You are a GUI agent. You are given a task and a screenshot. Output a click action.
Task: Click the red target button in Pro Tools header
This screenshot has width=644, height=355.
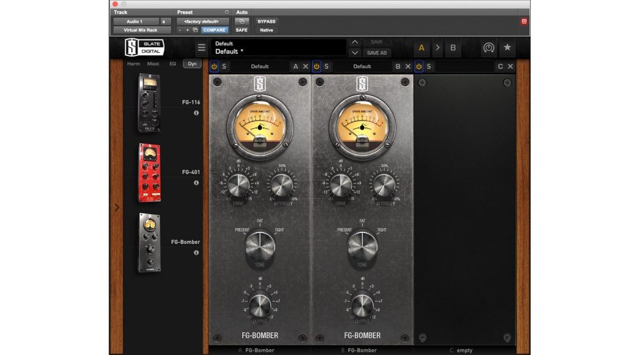[524, 21]
